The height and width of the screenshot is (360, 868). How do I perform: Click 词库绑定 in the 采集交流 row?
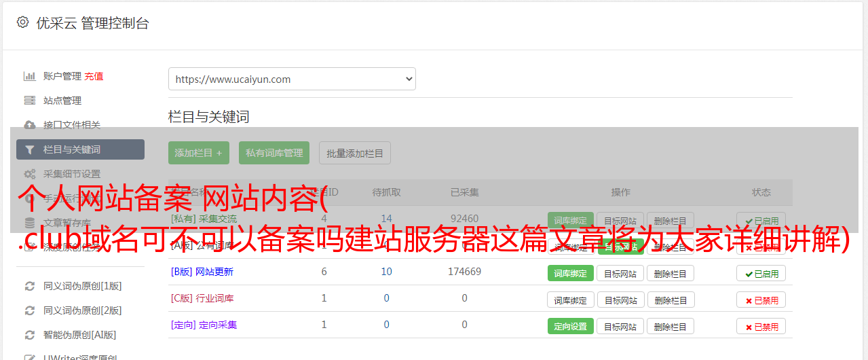tap(571, 220)
